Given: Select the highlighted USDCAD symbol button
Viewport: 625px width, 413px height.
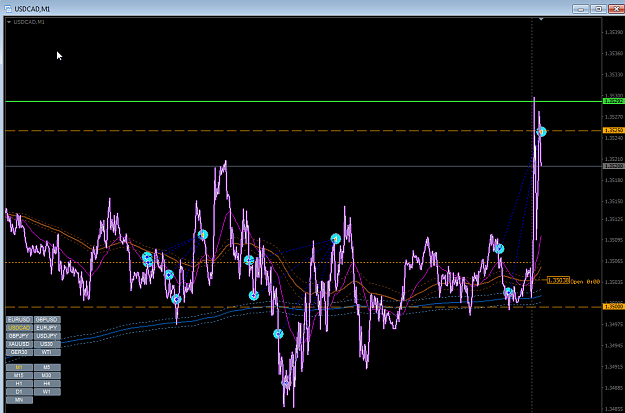Looking at the screenshot, I should (x=19, y=328).
